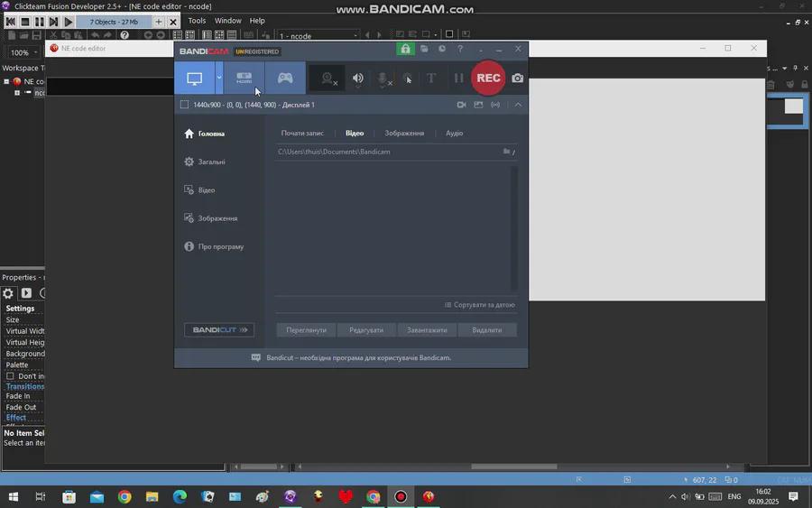
Task: Click the Windows Start button
Action: tap(14, 497)
